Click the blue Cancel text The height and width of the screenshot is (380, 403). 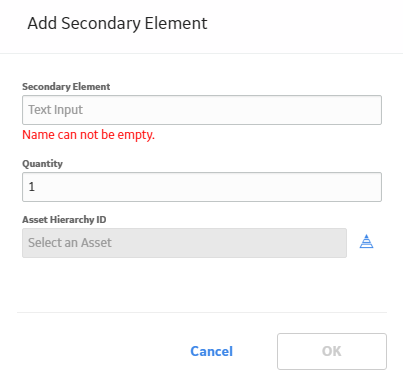point(212,351)
